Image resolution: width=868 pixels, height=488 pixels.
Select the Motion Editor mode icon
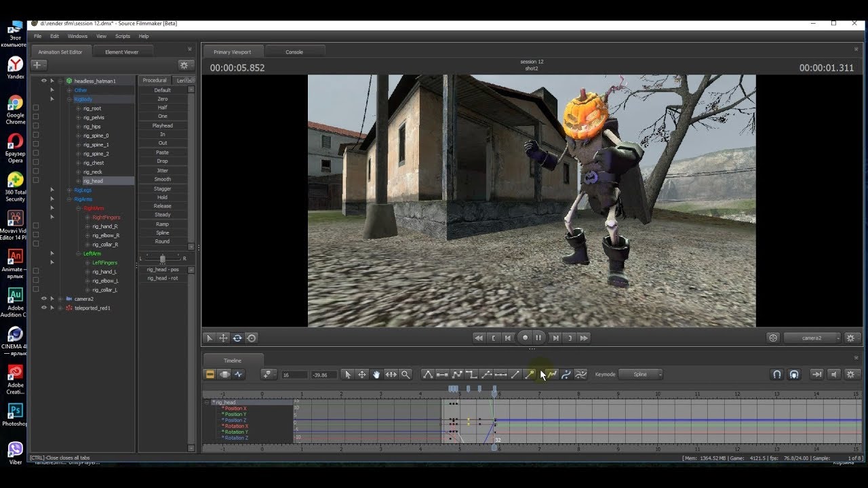click(x=224, y=374)
